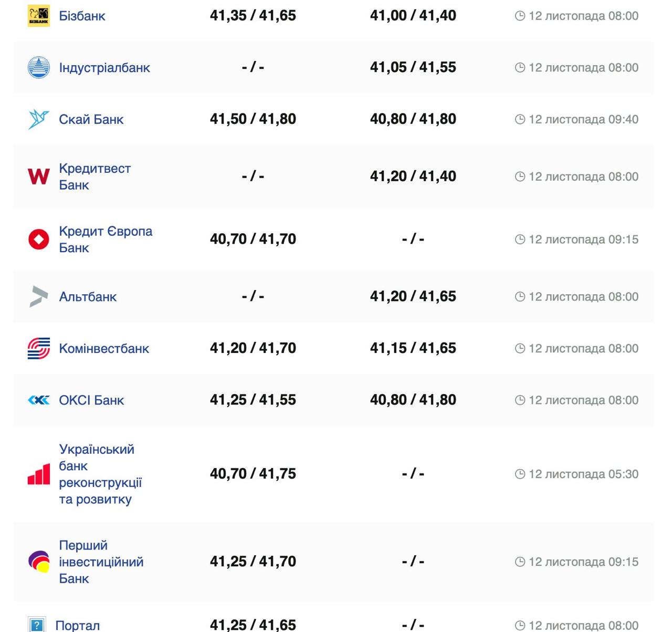Image resolution: width=672 pixels, height=632 pixels.
Task: Click the Індустріалбанк round blue logo
Action: click(38, 68)
